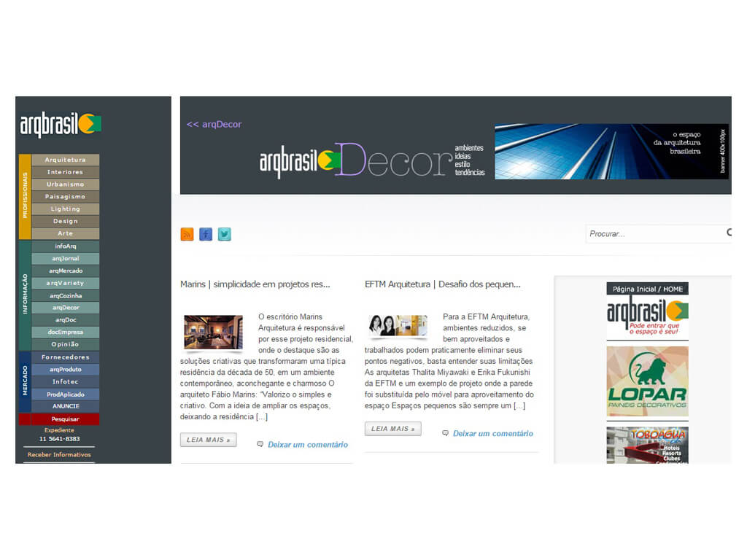The width and height of the screenshot is (747, 560).
Task: Click the orange RSS feed icon
Action: click(x=187, y=234)
